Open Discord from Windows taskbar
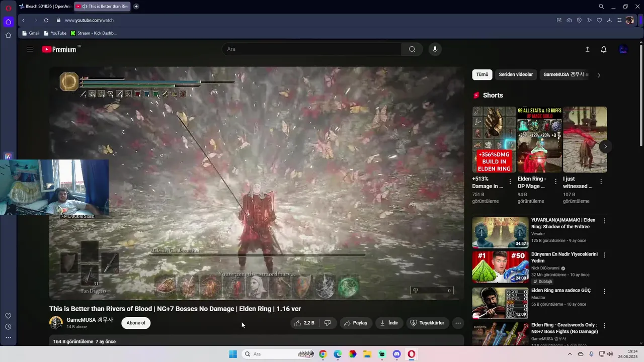 click(396, 354)
